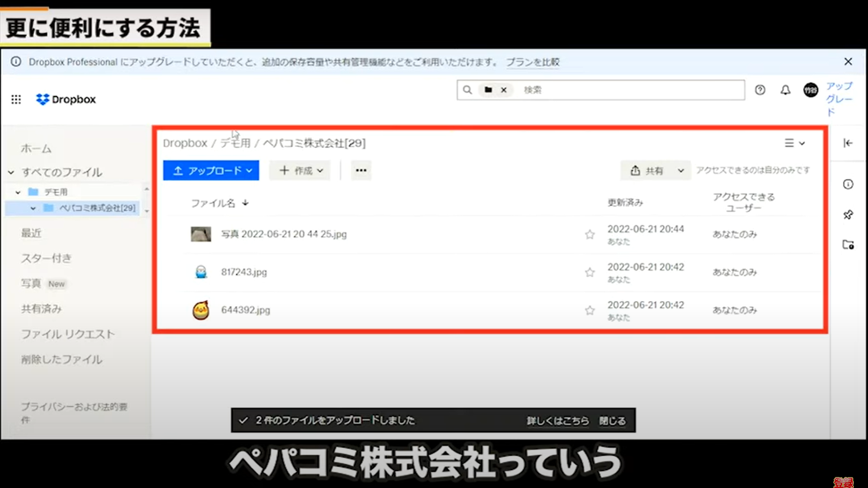Click the search magnifier icon
868x488 pixels.
point(467,90)
